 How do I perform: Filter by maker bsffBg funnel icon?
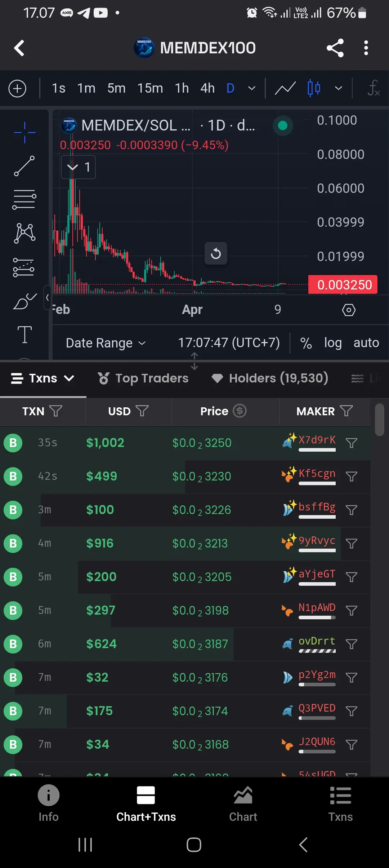tap(351, 510)
